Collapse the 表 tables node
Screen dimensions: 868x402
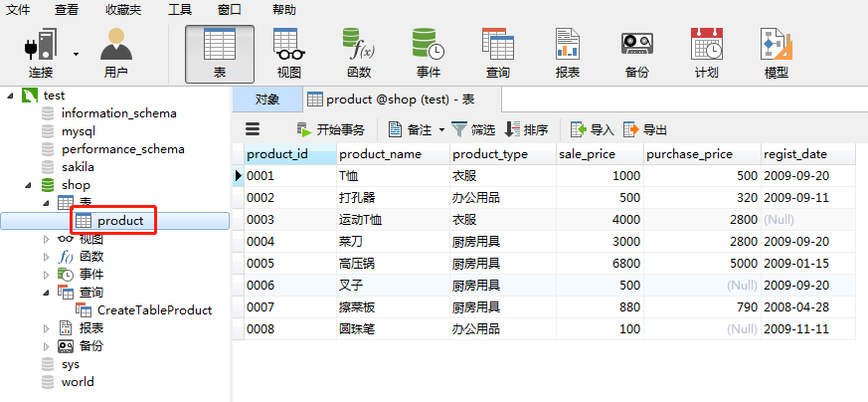[47, 203]
